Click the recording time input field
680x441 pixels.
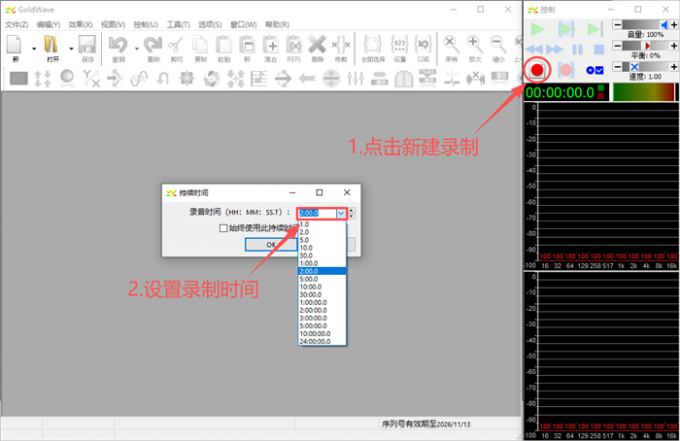pyautogui.click(x=317, y=213)
